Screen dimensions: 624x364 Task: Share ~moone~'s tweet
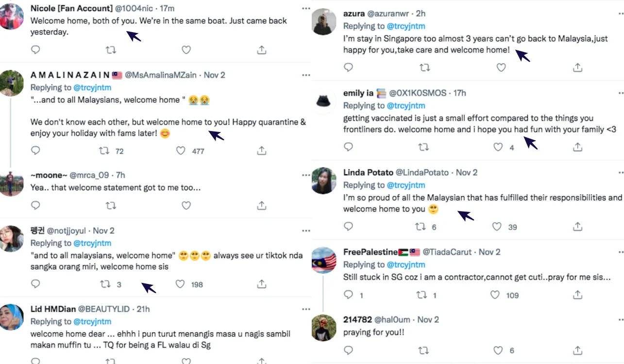pos(261,206)
